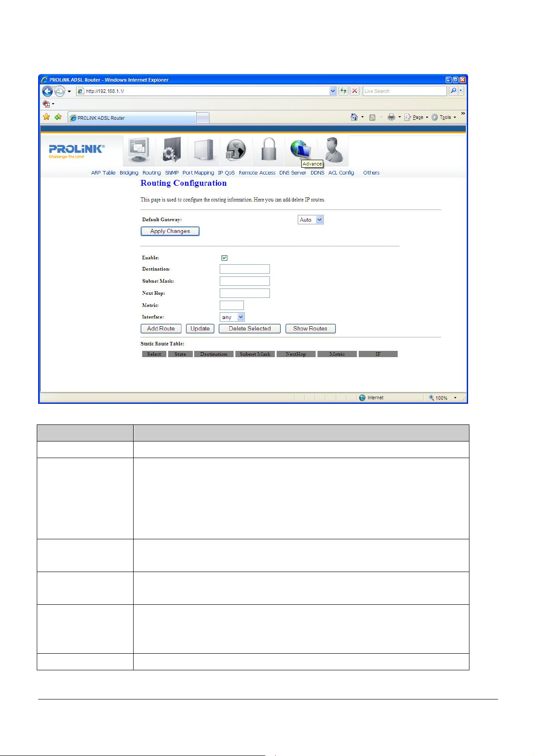
Task: Open the Advance globe icon
Action: [x=300, y=149]
